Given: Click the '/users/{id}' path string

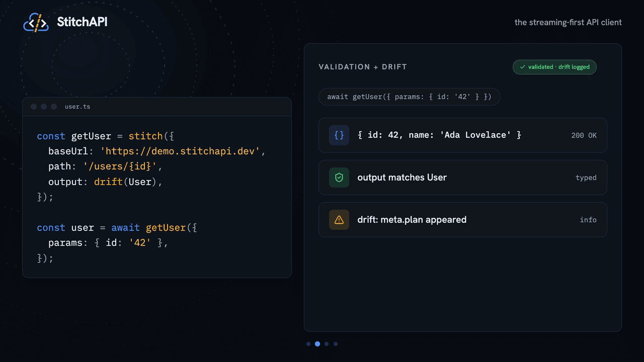Looking at the screenshot, I should [x=120, y=166].
